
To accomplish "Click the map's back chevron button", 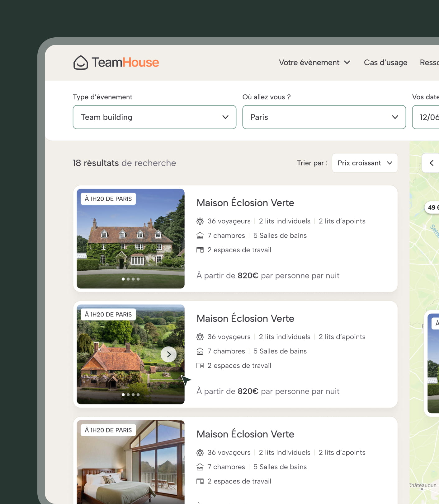I will [431, 163].
